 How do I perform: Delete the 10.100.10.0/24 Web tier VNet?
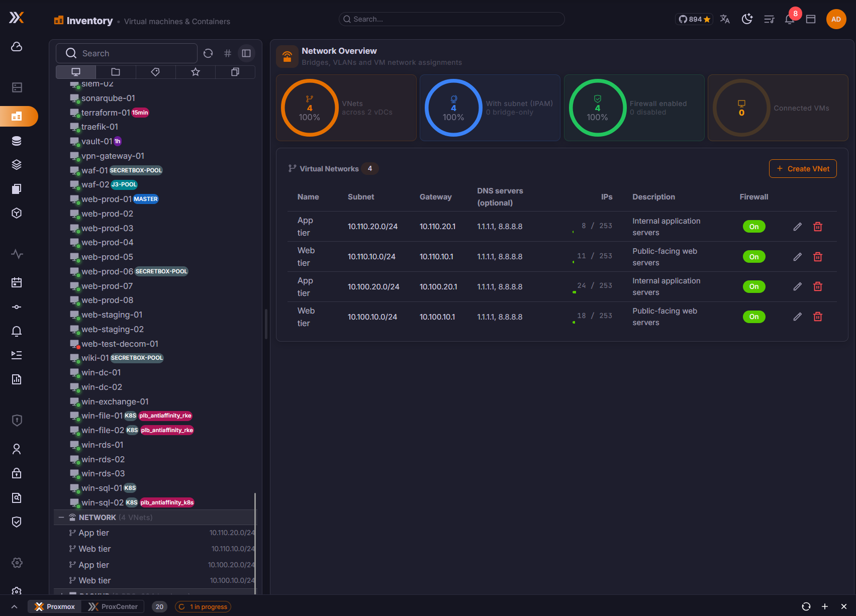(x=818, y=317)
